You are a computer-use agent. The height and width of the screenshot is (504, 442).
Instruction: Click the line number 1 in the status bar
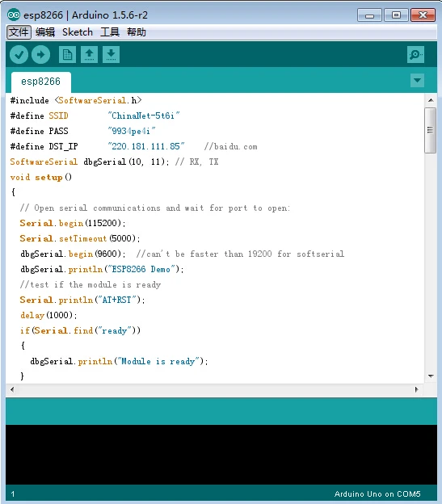coord(13,494)
